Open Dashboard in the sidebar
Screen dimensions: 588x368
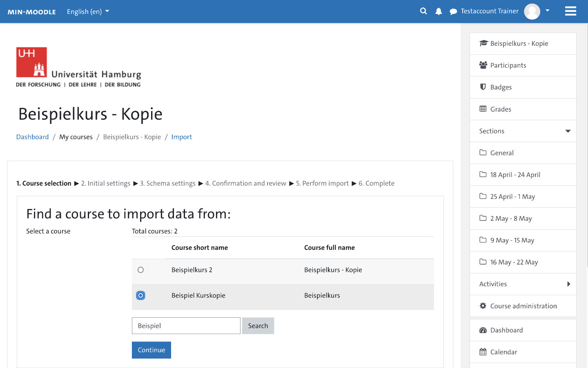click(523, 330)
